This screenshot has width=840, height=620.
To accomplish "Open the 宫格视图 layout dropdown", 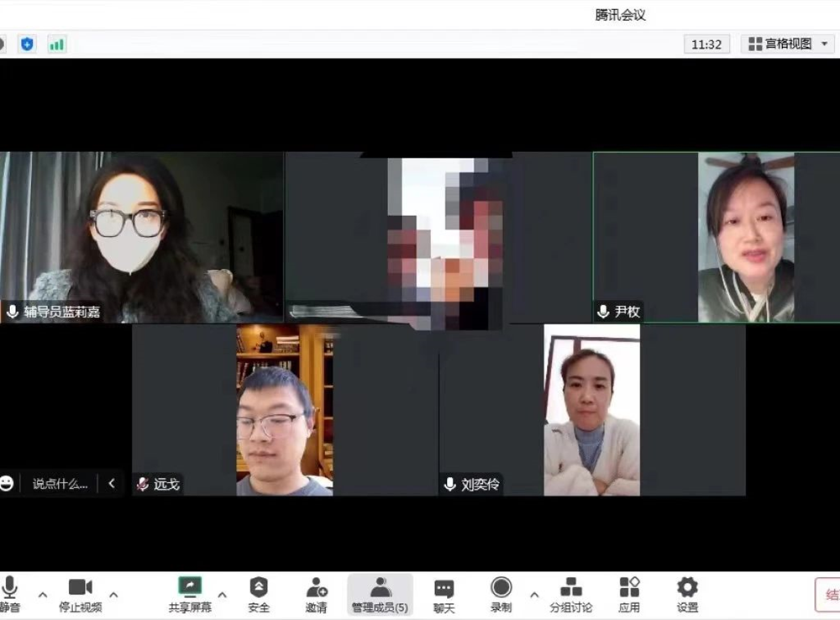I will 786,45.
